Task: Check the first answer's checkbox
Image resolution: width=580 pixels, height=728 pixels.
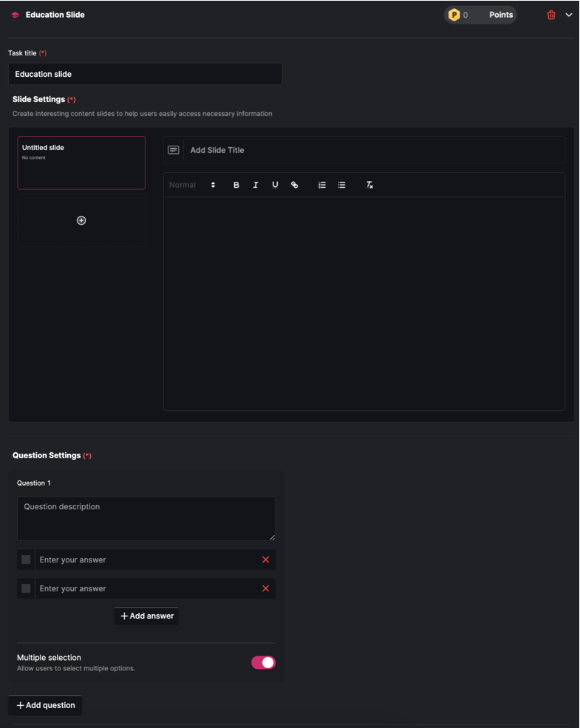Action: pos(26,559)
